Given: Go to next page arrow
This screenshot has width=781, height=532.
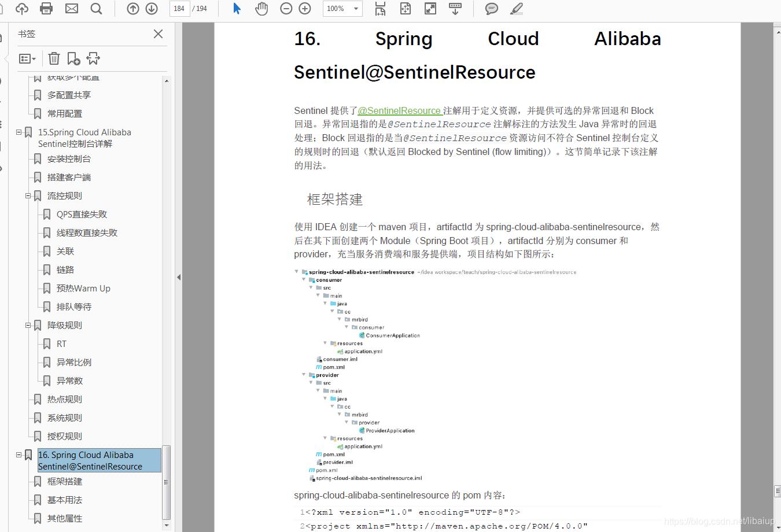Looking at the screenshot, I should pyautogui.click(x=152, y=9).
